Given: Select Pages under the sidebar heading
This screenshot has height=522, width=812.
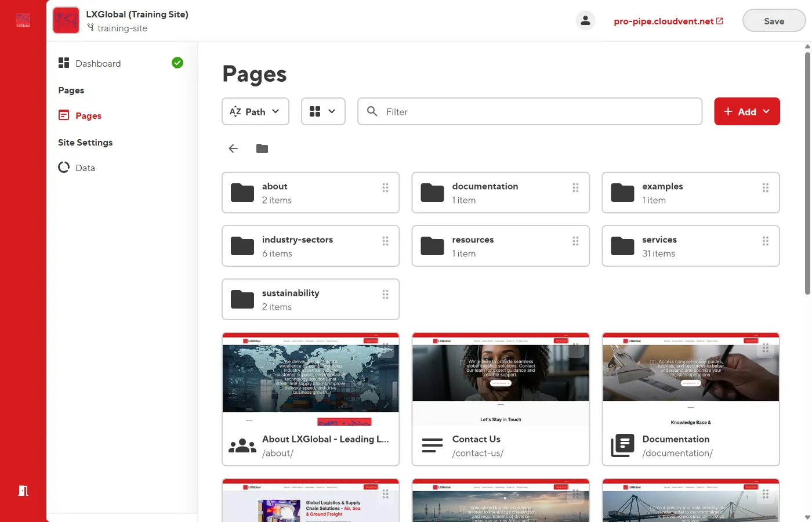Looking at the screenshot, I should pyautogui.click(x=87, y=115).
